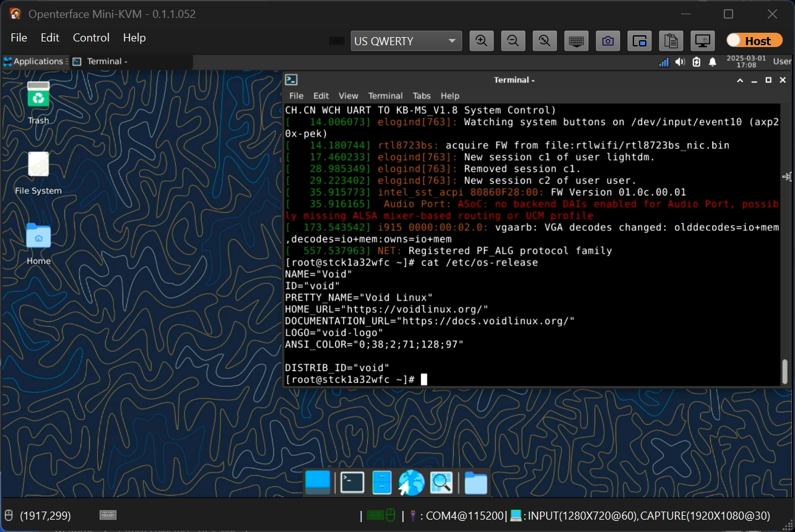795x532 pixels.
Task: Click the PRETTY_NAME="Void Linux" line
Action: [x=358, y=298]
